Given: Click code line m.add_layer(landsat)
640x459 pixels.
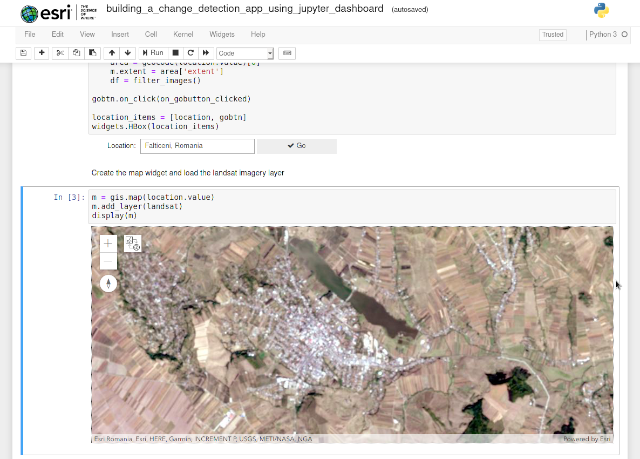Looking at the screenshot, I should [x=137, y=206].
